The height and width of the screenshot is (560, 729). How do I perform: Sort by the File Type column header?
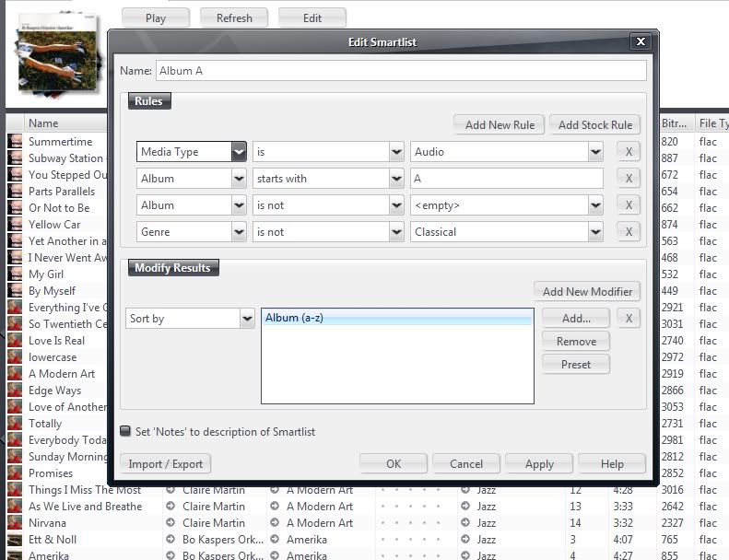pyautogui.click(x=712, y=123)
